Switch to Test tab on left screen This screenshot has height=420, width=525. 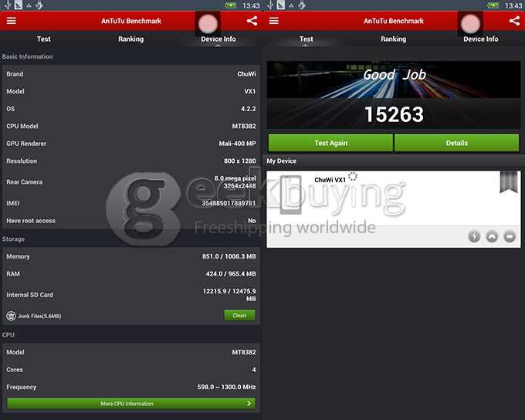click(43, 39)
